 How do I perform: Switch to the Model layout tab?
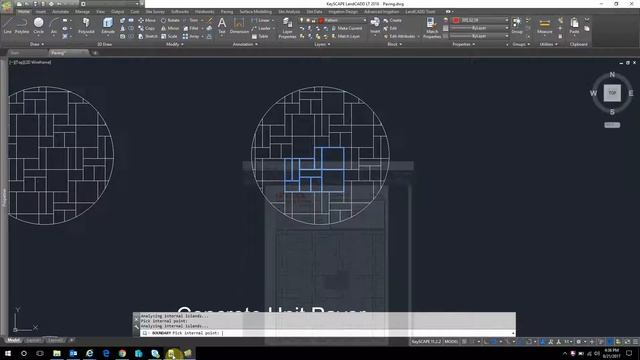13,340
